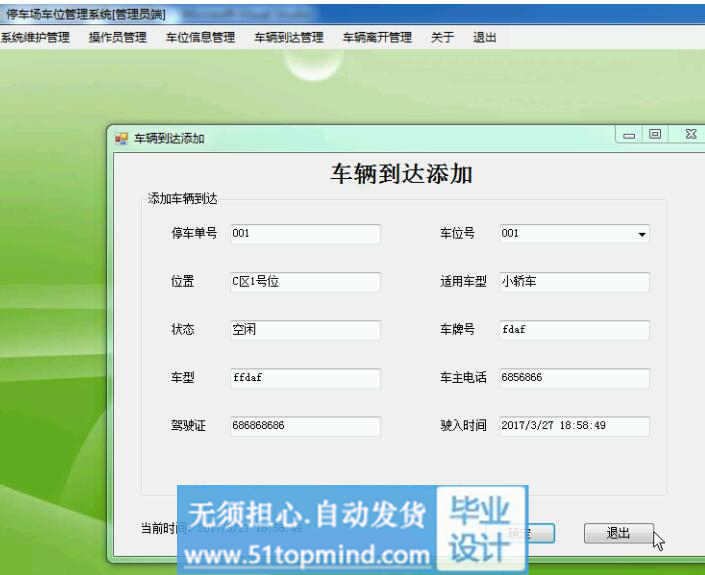Open the 车辆到达管理 menu
Viewport: 705px width, 575px height.
[x=289, y=37]
